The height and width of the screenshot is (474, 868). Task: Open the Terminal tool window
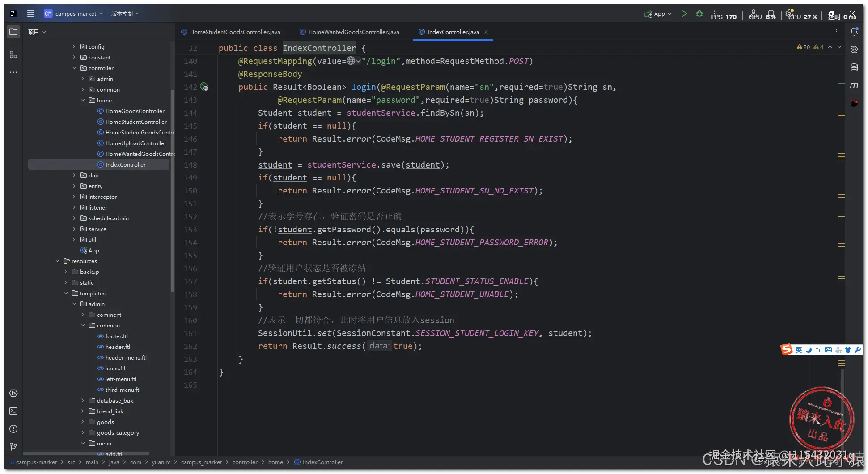click(13, 411)
